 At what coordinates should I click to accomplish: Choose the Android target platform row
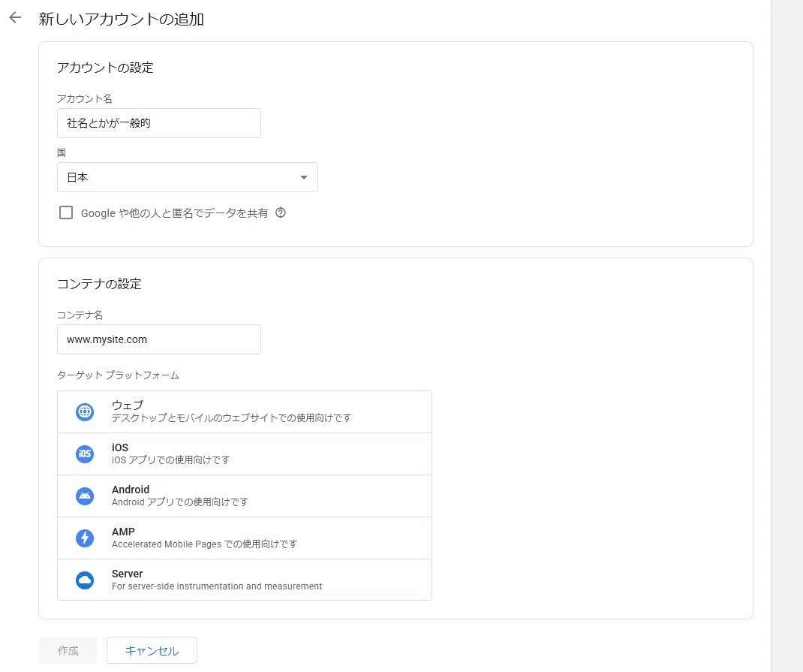(245, 496)
